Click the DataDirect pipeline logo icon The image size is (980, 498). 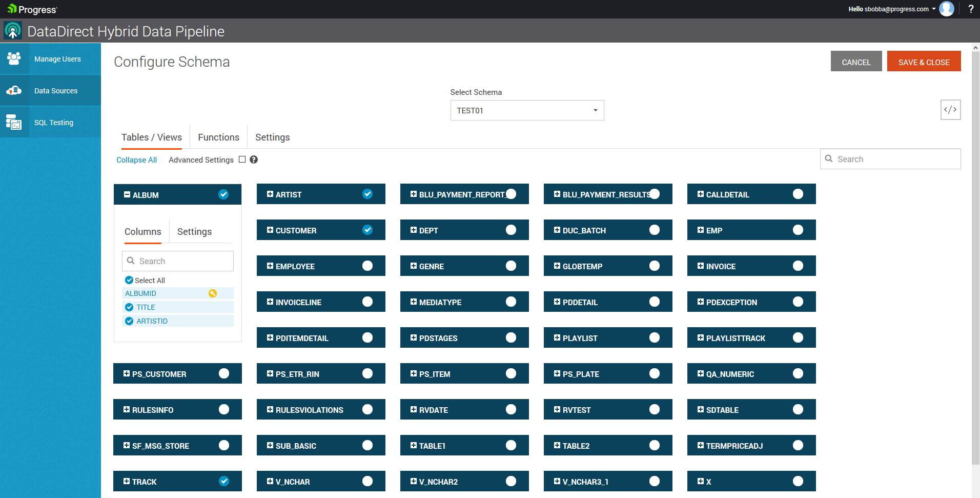tap(13, 31)
